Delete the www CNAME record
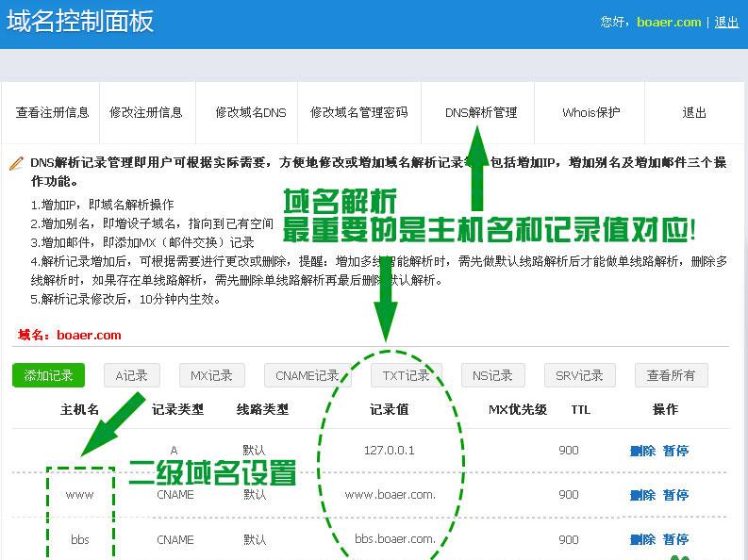Image resolution: width=748 pixels, height=560 pixels. pyautogui.click(x=642, y=495)
